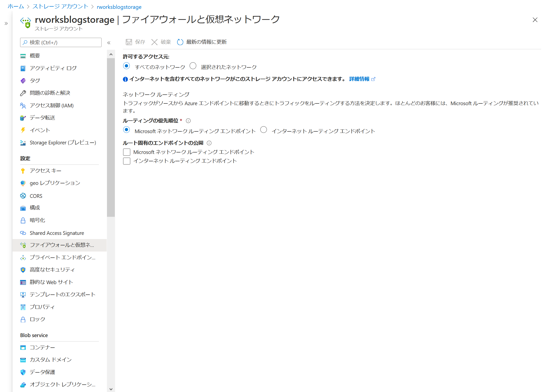Click the 保存 save button
548x392 pixels.
(x=135, y=42)
